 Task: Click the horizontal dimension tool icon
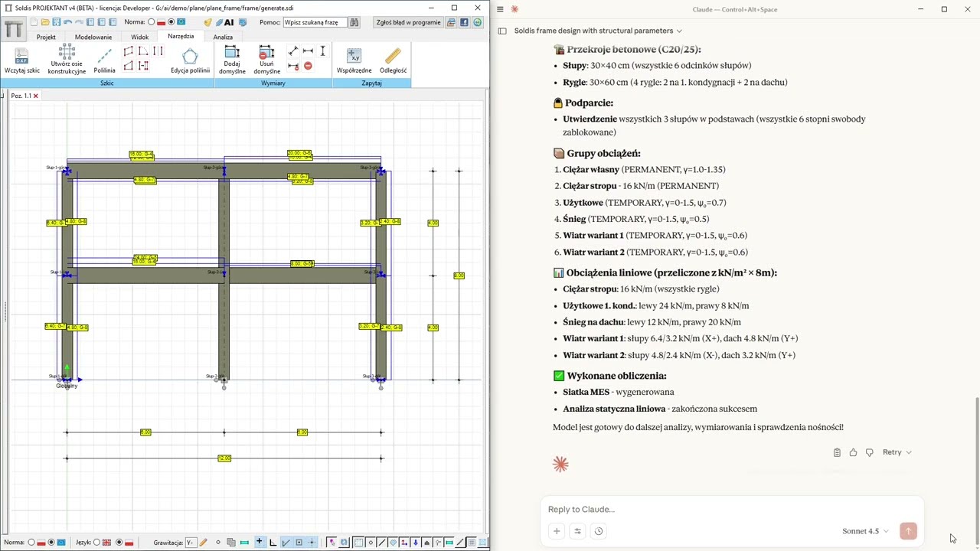click(x=308, y=51)
